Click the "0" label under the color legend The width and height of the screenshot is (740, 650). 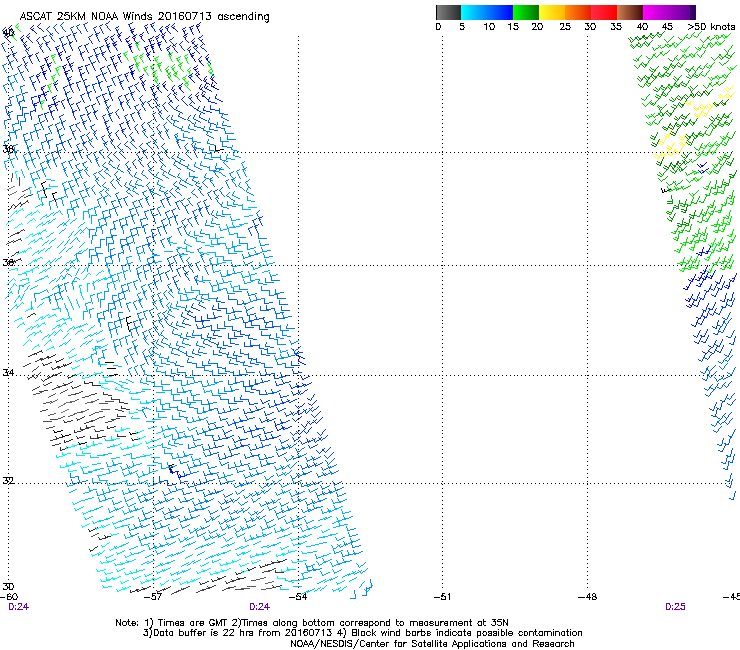438,27
